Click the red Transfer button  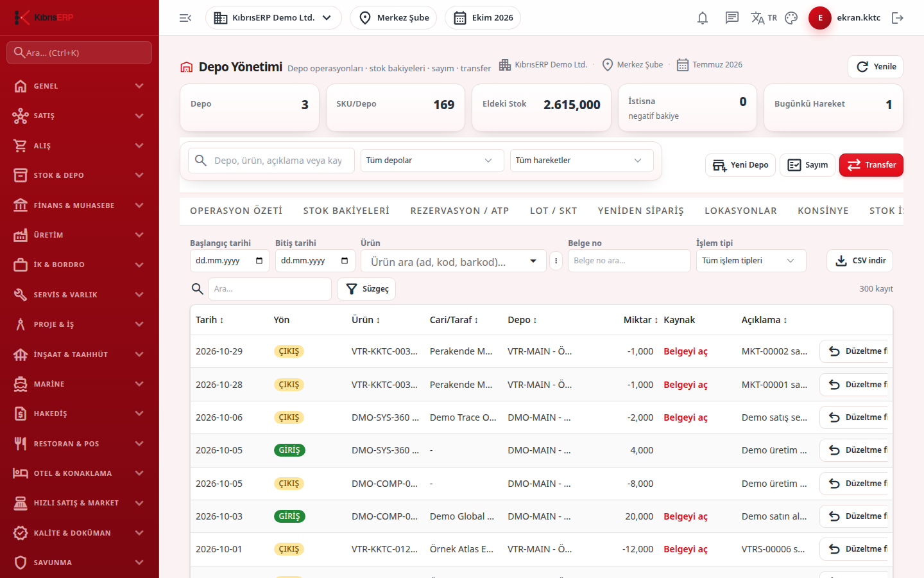(871, 165)
